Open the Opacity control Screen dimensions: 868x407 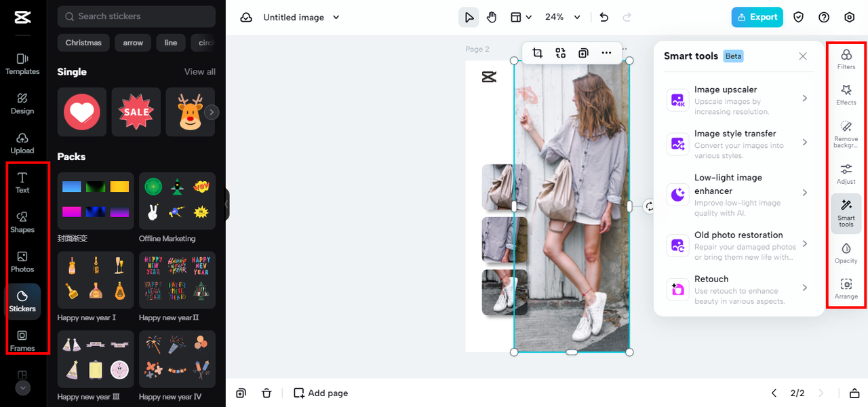click(846, 253)
